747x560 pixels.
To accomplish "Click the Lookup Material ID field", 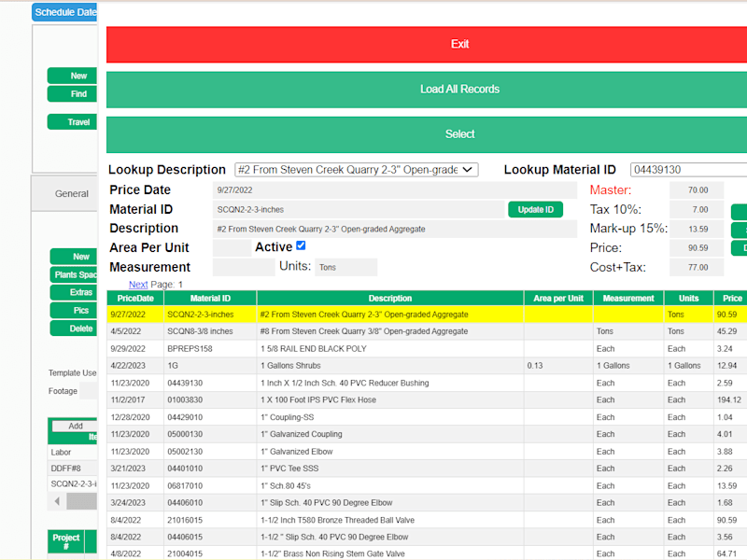I will pyautogui.click(x=688, y=170).
